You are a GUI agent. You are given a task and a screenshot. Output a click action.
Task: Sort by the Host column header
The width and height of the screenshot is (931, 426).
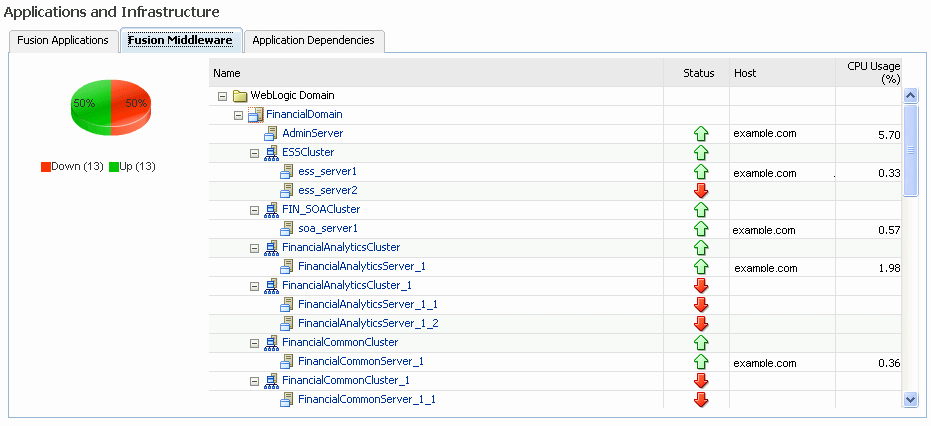782,73
